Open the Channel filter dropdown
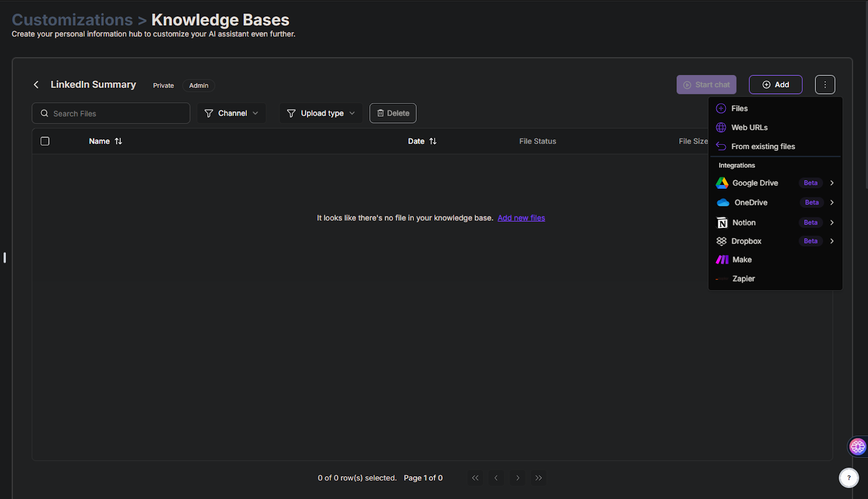 point(231,113)
